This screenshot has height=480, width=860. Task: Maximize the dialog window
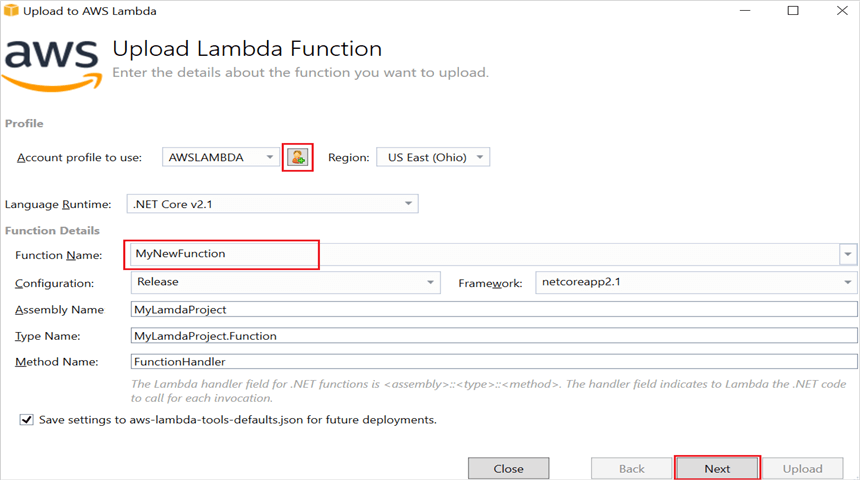pyautogui.click(x=793, y=11)
